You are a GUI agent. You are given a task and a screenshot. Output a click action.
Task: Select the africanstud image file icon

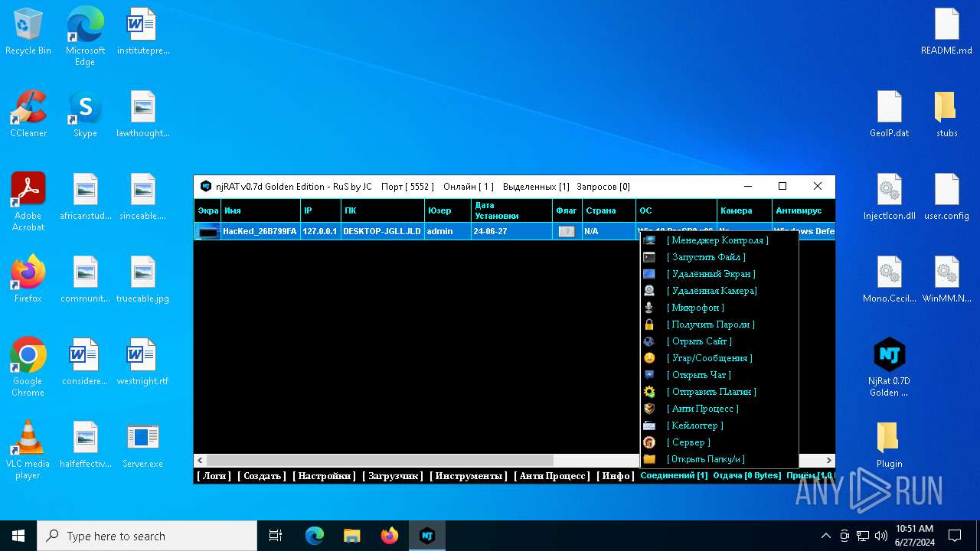click(85, 196)
